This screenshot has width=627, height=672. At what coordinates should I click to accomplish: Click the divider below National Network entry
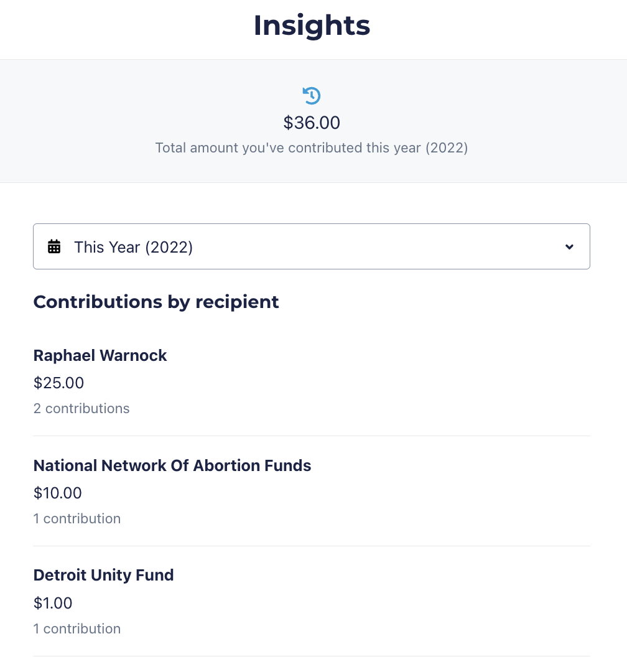[312, 546]
